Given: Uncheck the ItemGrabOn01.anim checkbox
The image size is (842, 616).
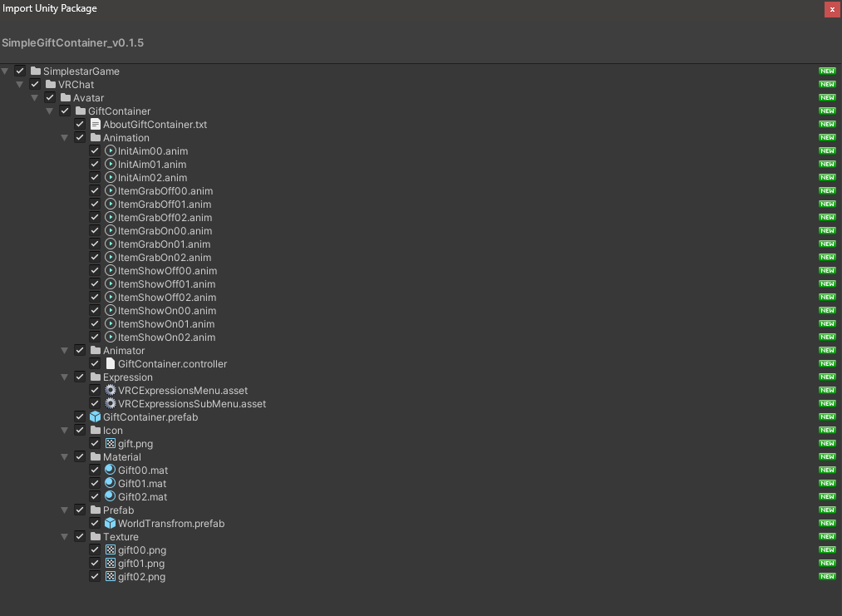Looking at the screenshot, I should coord(95,244).
